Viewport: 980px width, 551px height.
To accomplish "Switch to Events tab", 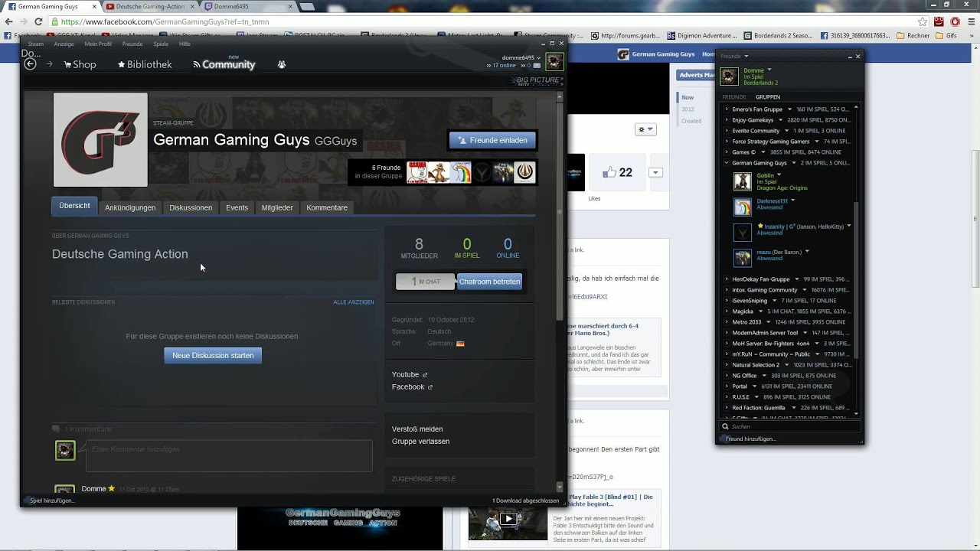I will [x=237, y=207].
